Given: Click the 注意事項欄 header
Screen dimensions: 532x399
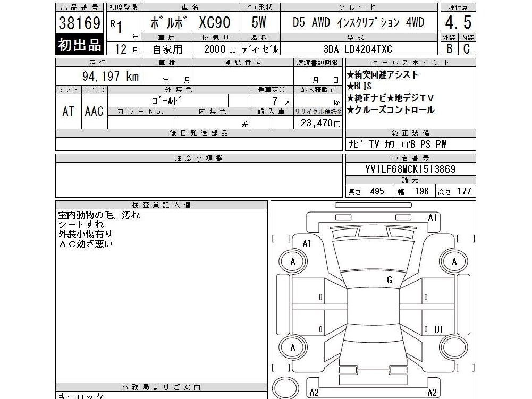Looking at the screenshot, I should pyautogui.click(x=199, y=158).
